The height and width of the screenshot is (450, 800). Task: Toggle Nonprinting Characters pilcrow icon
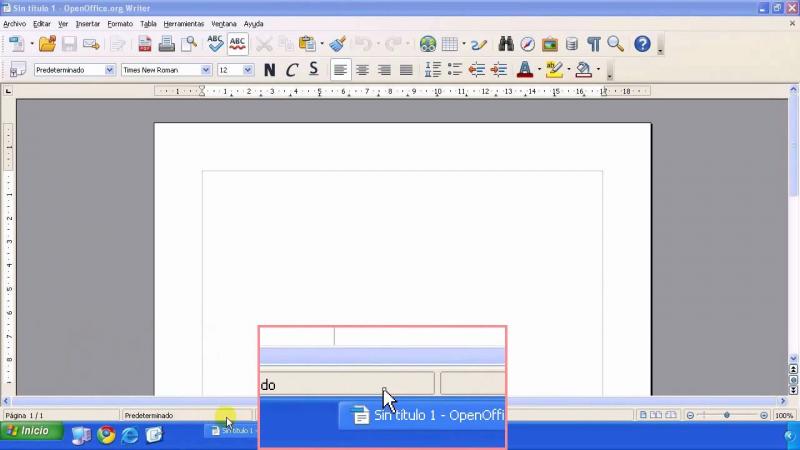click(x=594, y=44)
